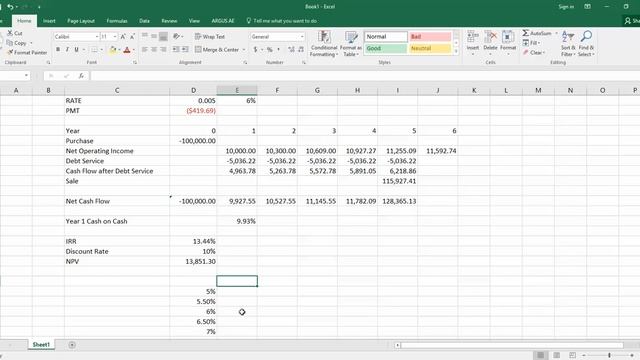Open the Fill Color dropdown arrow
The height and width of the screenshot is (360, 640).
pos(119,50)
